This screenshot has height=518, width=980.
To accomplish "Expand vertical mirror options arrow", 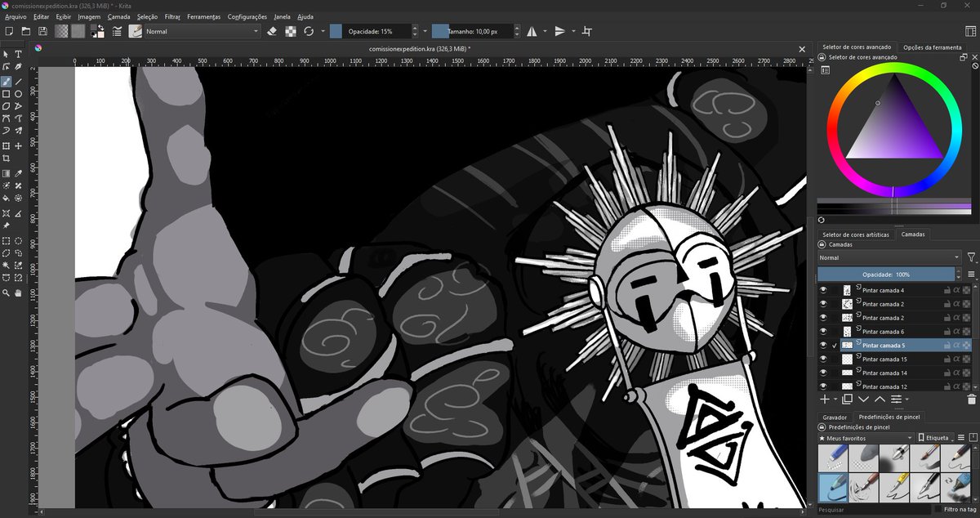I will click(x=573, y=31).
